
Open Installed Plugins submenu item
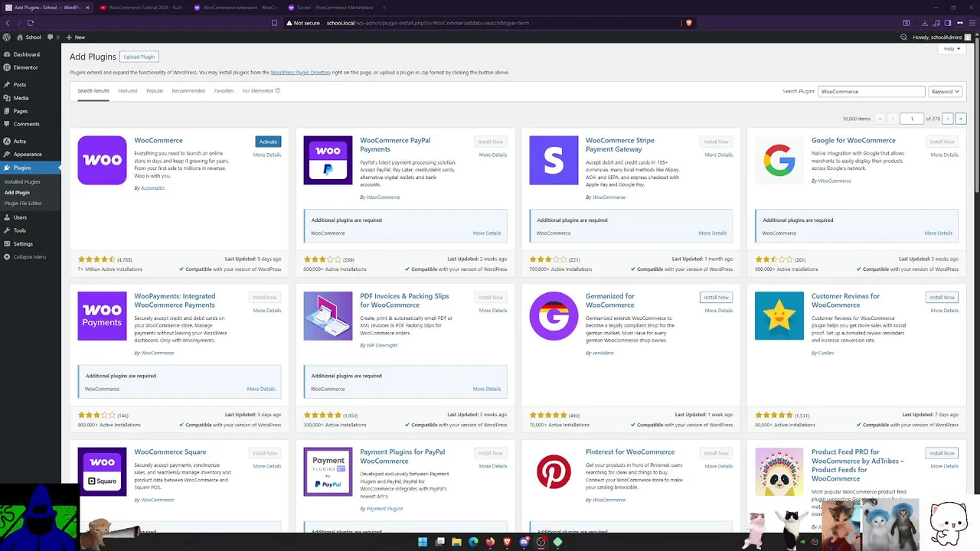(x=22, y=182)
